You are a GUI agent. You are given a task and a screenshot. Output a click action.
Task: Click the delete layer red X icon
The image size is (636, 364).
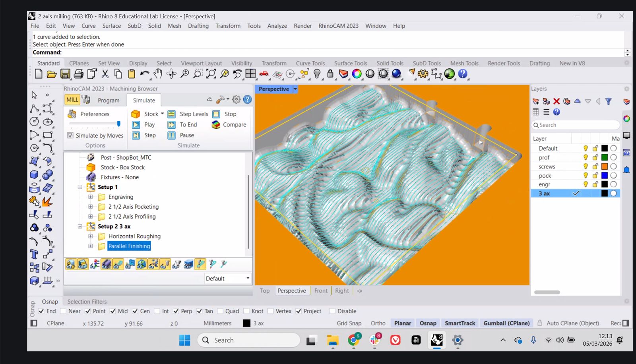point(556,101)
